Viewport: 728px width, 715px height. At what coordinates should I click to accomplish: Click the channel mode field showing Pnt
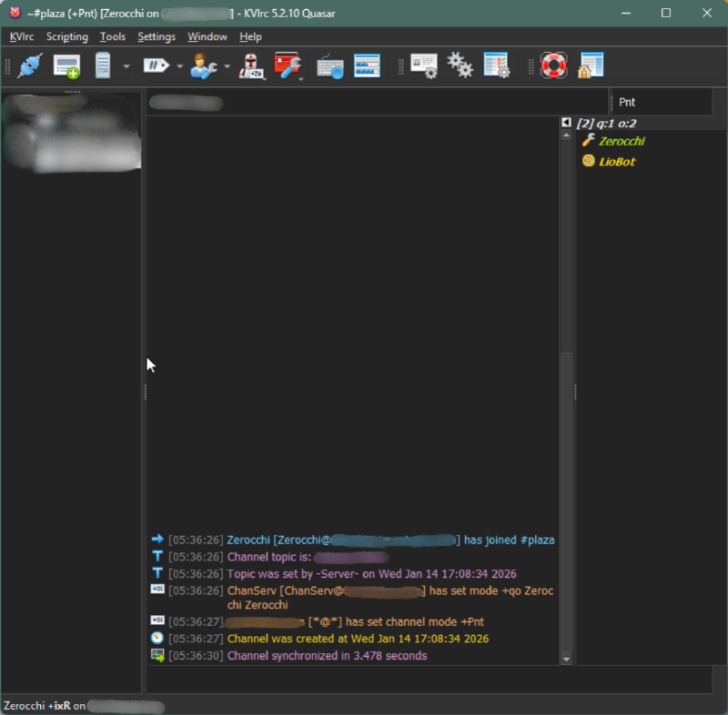(664, 101)
